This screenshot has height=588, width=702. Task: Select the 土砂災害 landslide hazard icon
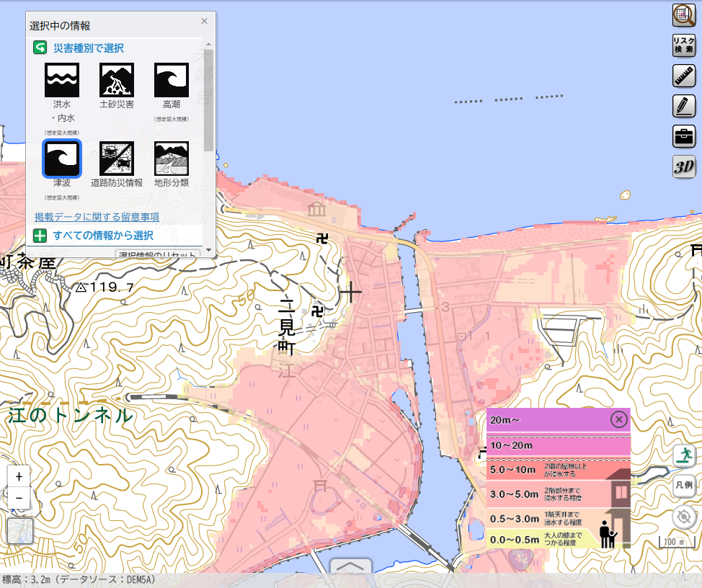[x=117, y=80]
